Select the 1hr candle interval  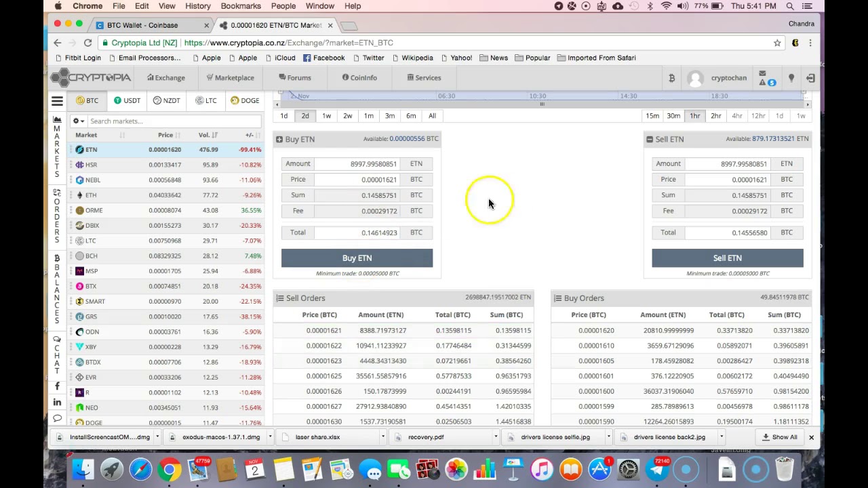tap(694, 116)
